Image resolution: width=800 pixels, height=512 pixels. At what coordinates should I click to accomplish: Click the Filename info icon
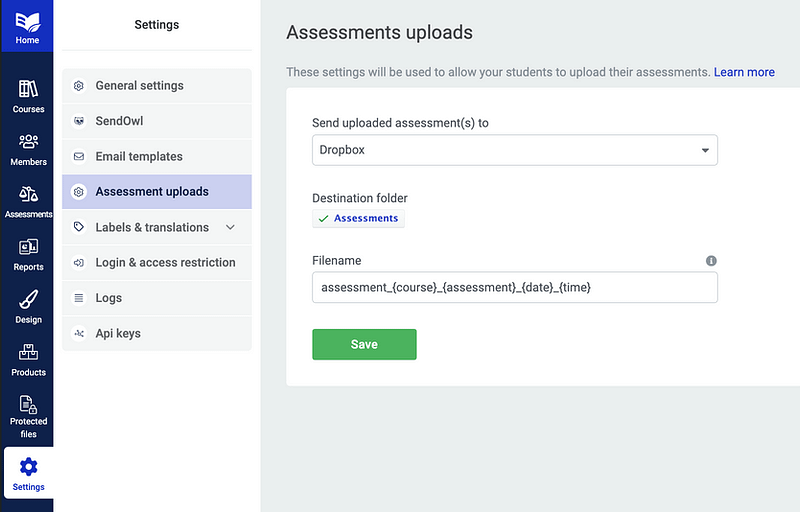click(711, 261)
